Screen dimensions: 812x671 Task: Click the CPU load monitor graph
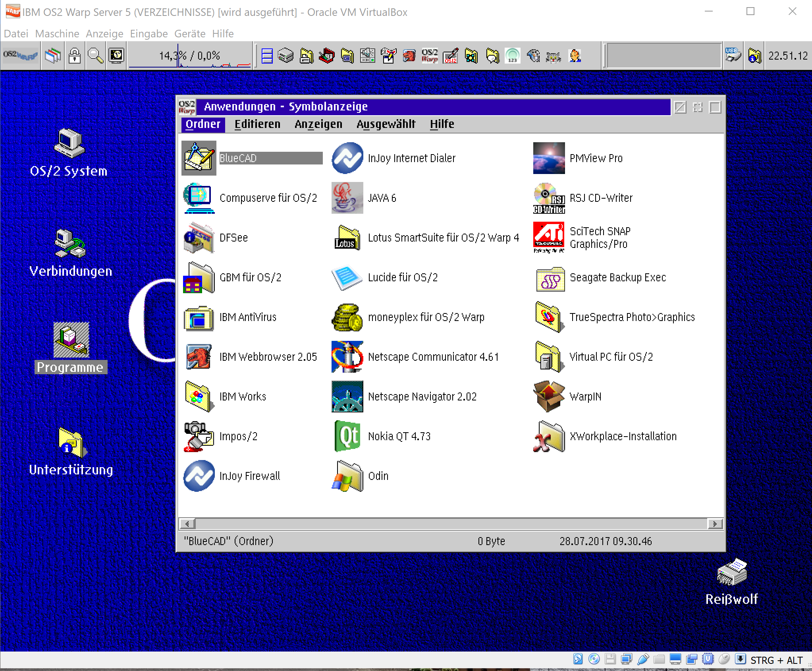(x=190, y=56)
